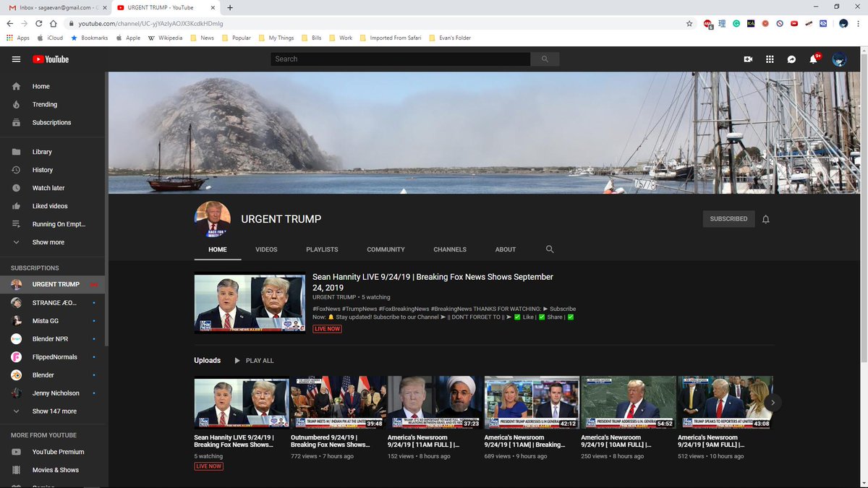Click the YouTube logo
The image size is (868, 488).
(51, 59)
